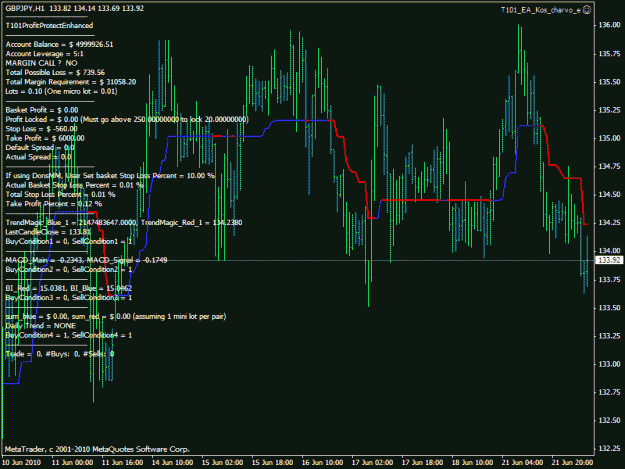Screen dimensions: 625x469
Task: Click the 18 Jun 10:00 time axis label
Action: [472, 462]
